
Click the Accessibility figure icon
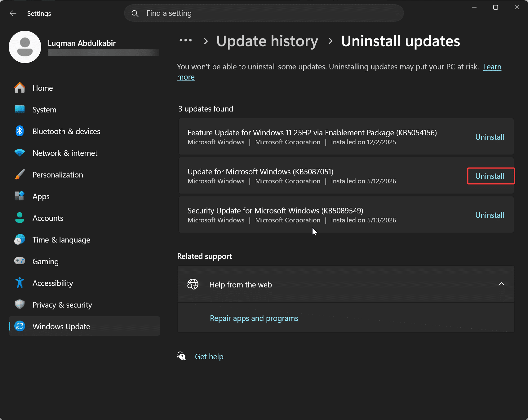click(x=20, y=283)
